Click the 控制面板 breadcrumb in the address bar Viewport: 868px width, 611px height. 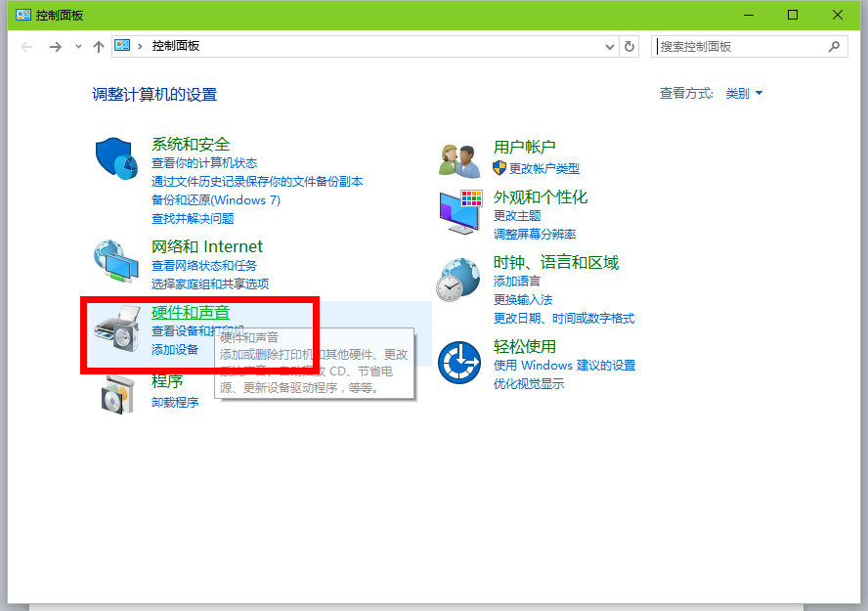176,46
